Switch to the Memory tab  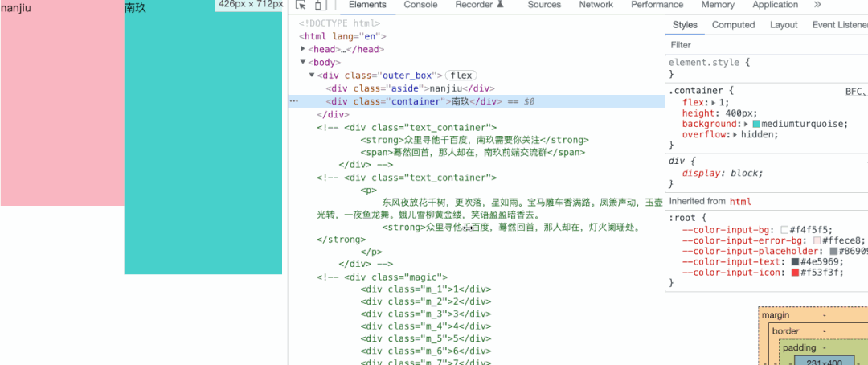[718, 5]
